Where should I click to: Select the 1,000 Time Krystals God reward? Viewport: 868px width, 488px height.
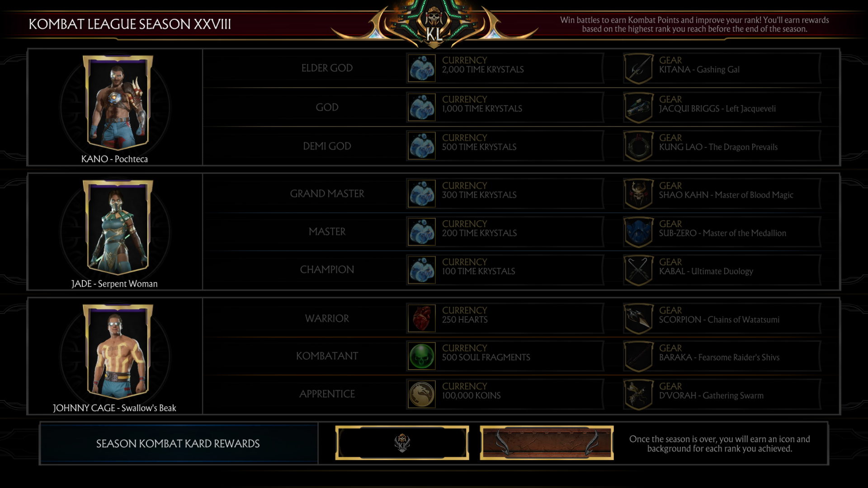click(x=505, y=107)
